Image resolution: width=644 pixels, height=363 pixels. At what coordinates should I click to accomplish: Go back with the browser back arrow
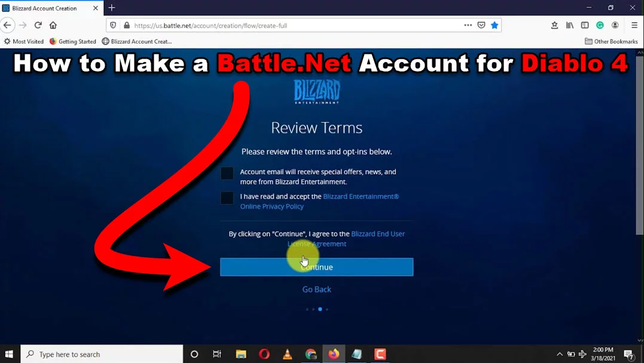[x=7, y=26]
